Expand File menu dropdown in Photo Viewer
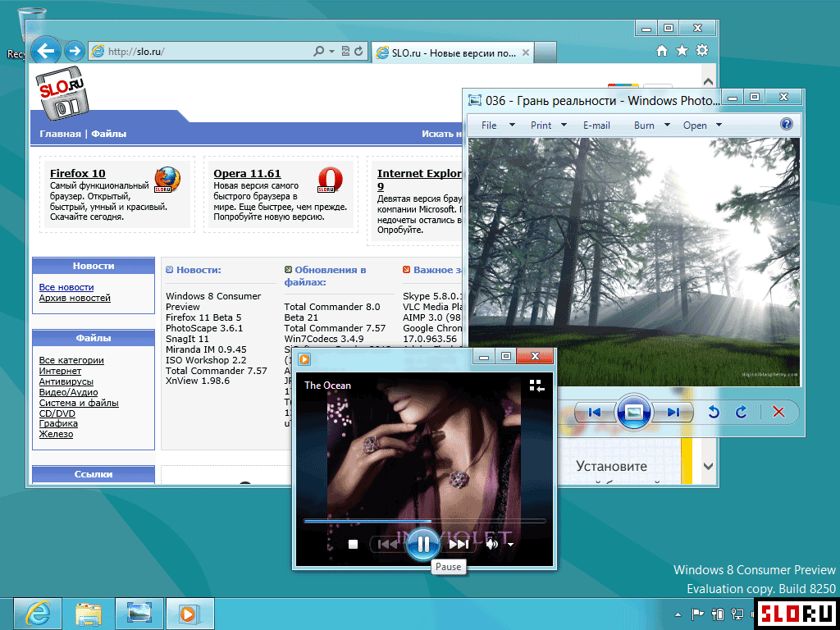 click(x=512, y=125)
